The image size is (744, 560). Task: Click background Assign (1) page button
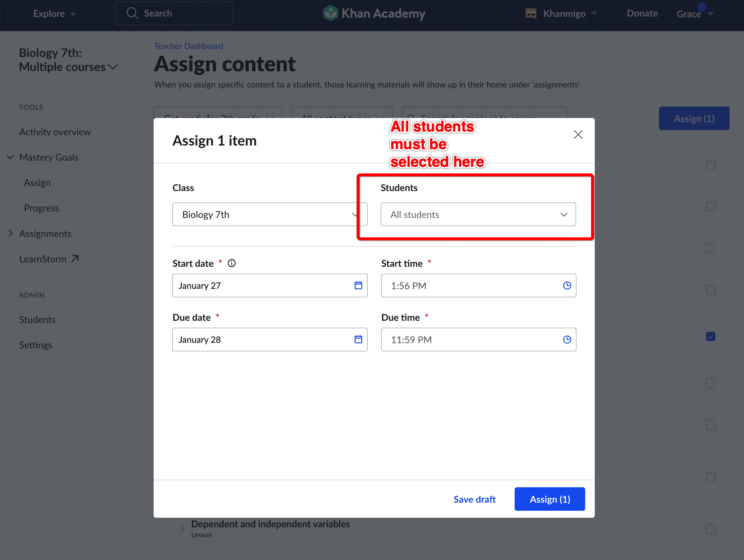pos(694,118)
